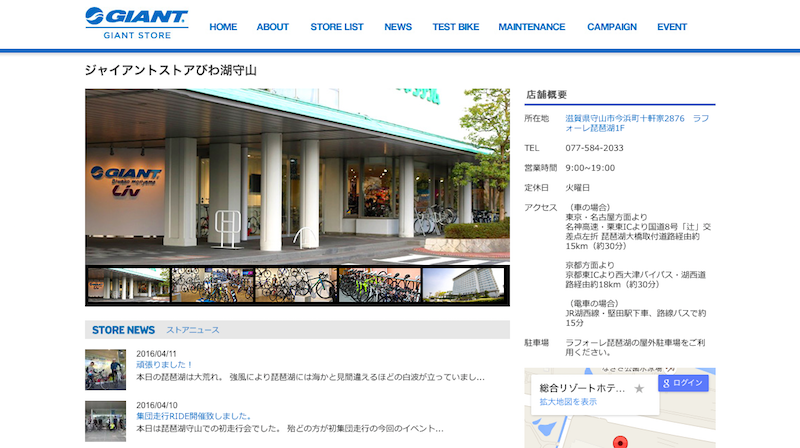
Task: Go to the ABOUT page
Action: pos(272,27)
